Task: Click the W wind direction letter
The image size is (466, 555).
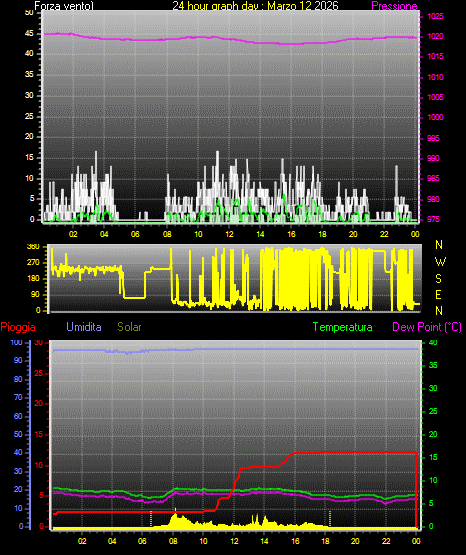Action: pyautogui.click(x=440, y=262)
